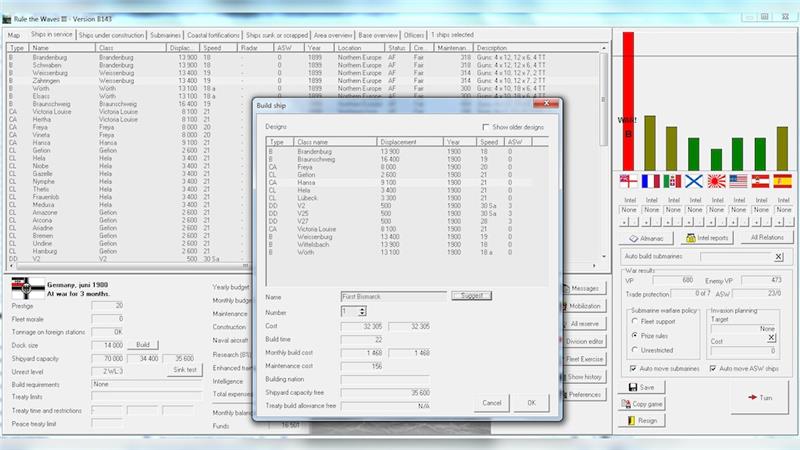
Task: Click the Build button beside Dock size
Action: point(143,345)
